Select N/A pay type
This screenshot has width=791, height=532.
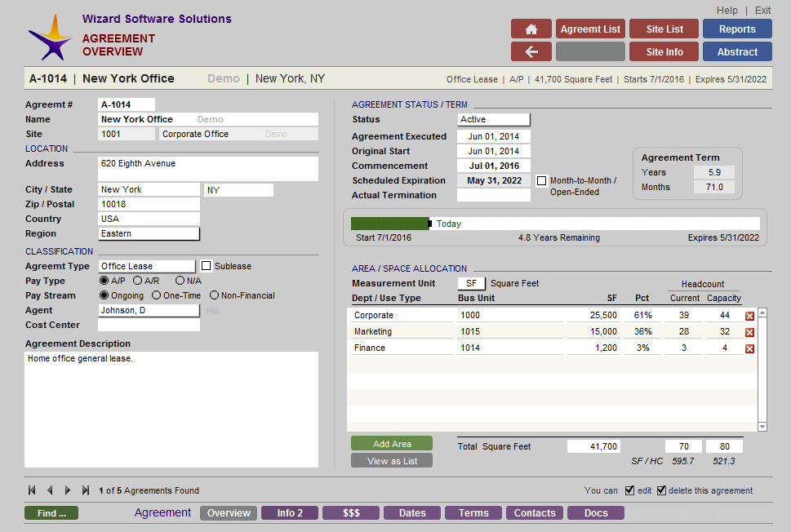[180, 281]
